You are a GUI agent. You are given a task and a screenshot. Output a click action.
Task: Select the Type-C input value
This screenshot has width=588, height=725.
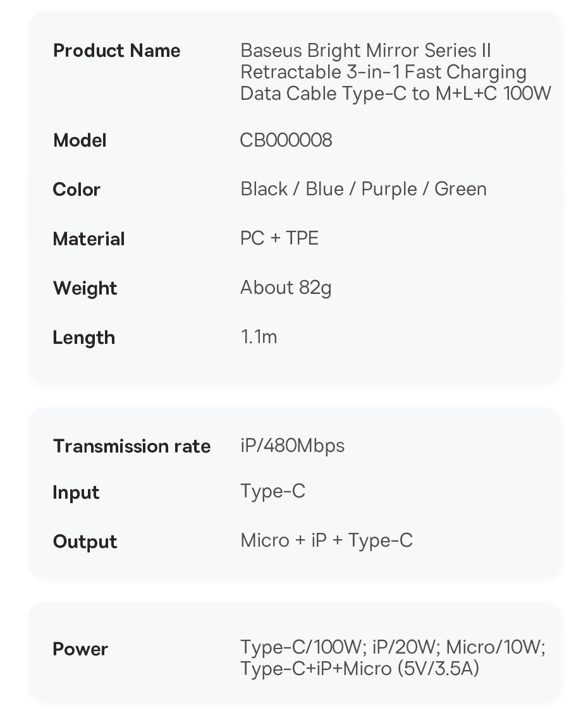273,491
